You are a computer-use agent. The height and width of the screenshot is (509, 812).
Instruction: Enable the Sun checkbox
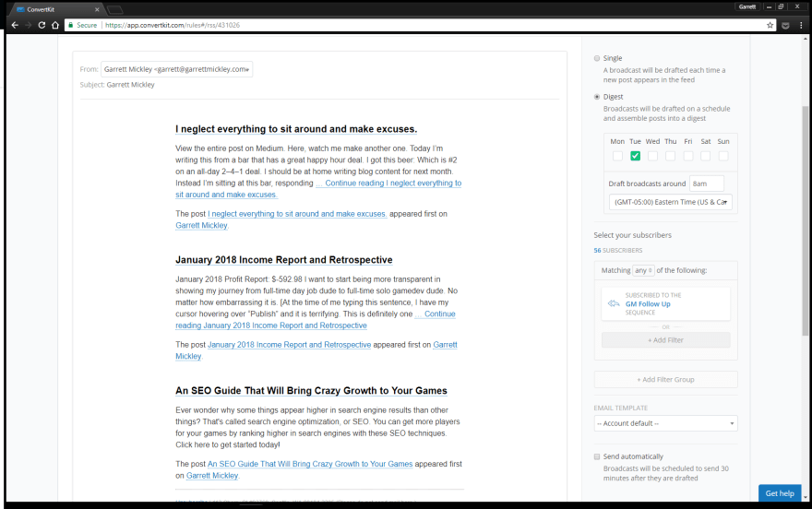click(x=723, y=156)
